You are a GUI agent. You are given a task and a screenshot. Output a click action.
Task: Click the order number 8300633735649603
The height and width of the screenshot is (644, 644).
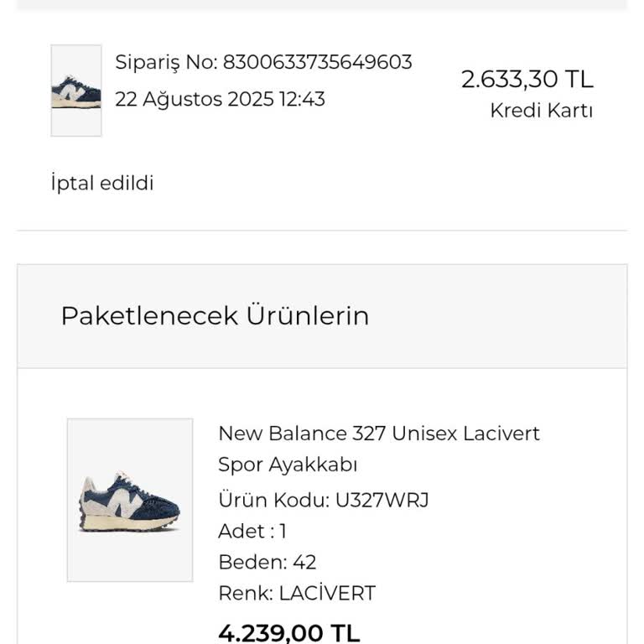coord(317,62)
